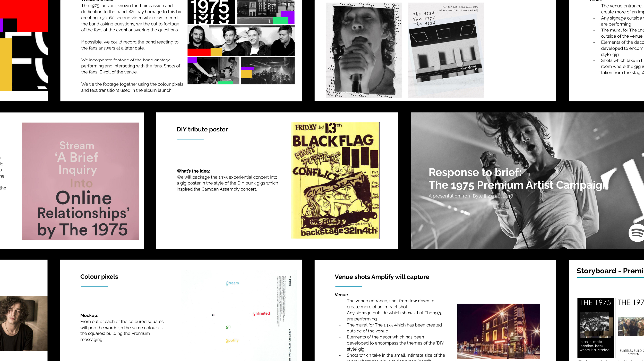Select 'From out of each of the coloured squares' text
Screen dimensions: 644x361
pos(122,330)
